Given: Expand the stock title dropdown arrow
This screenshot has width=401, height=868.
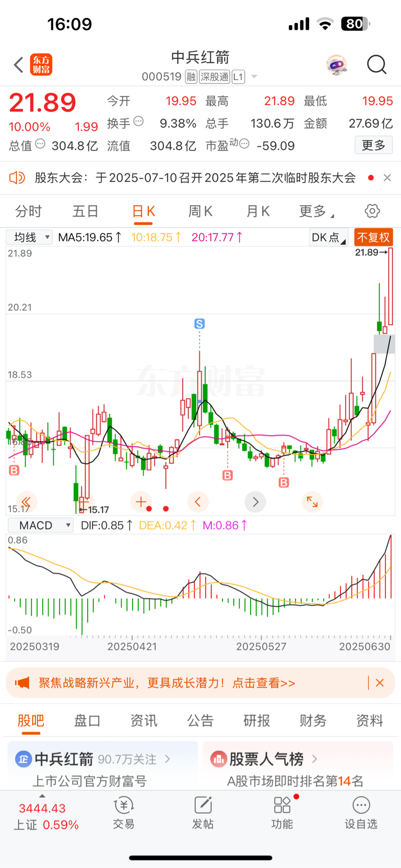Looking at the screenshot, I should pos(254,77).
